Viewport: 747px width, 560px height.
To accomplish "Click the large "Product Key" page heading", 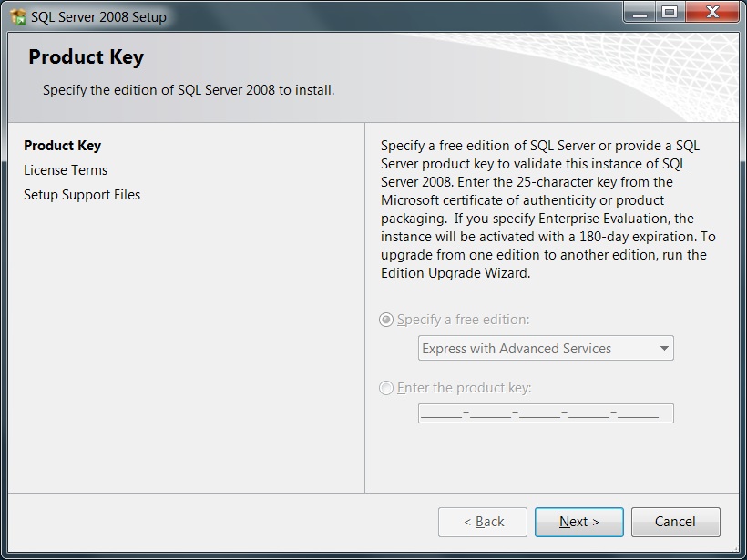I will 86,57.
